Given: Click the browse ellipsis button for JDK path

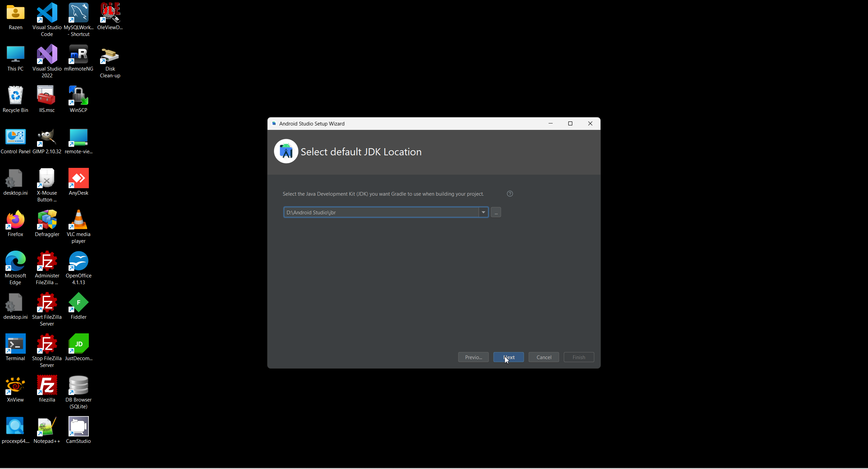Looking at the screenshot, I should tap(496, 212).
